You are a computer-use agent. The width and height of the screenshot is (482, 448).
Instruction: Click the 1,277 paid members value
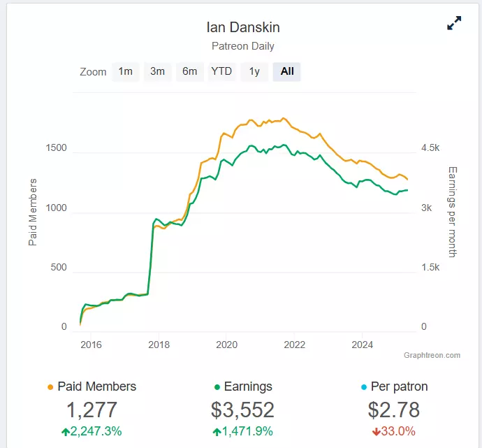[x=92, y=410]
